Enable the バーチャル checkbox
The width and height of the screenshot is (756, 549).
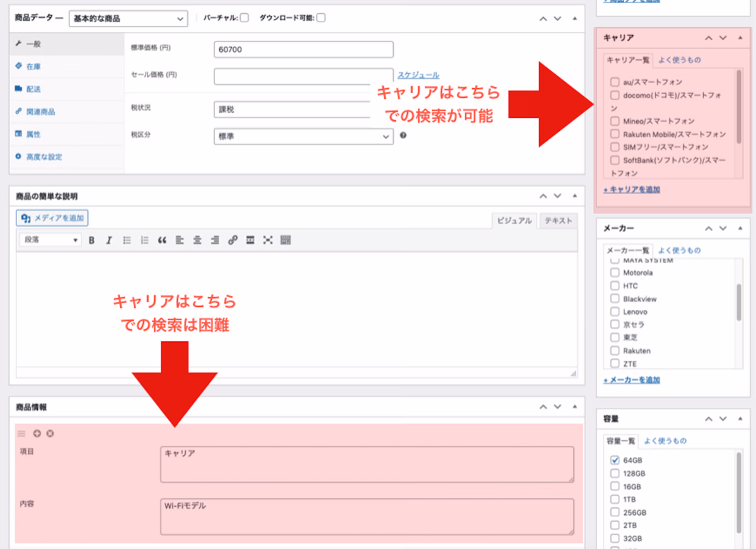[x=244, y=18]
